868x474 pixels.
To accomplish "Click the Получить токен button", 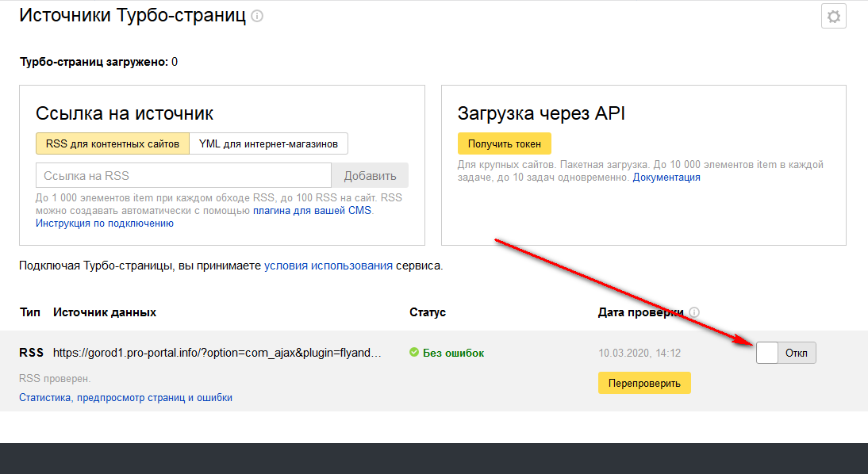I will pos(504,143).
